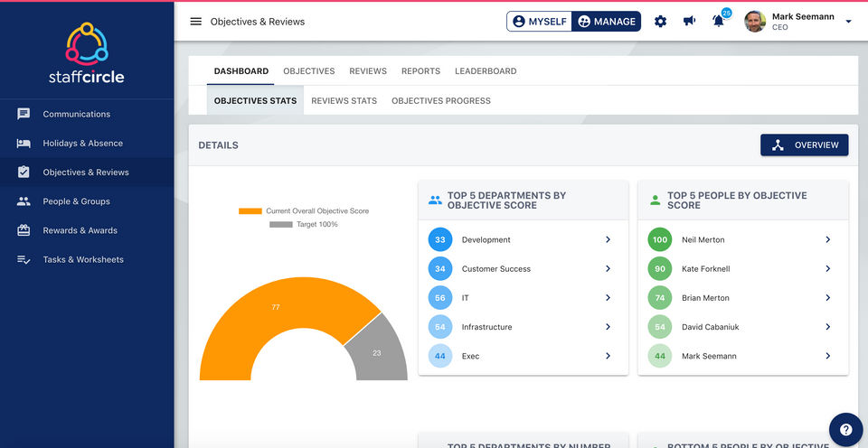Screen dimensions: 868x448
Task: Switch to the Leaderboard tab
Action: 486,71
